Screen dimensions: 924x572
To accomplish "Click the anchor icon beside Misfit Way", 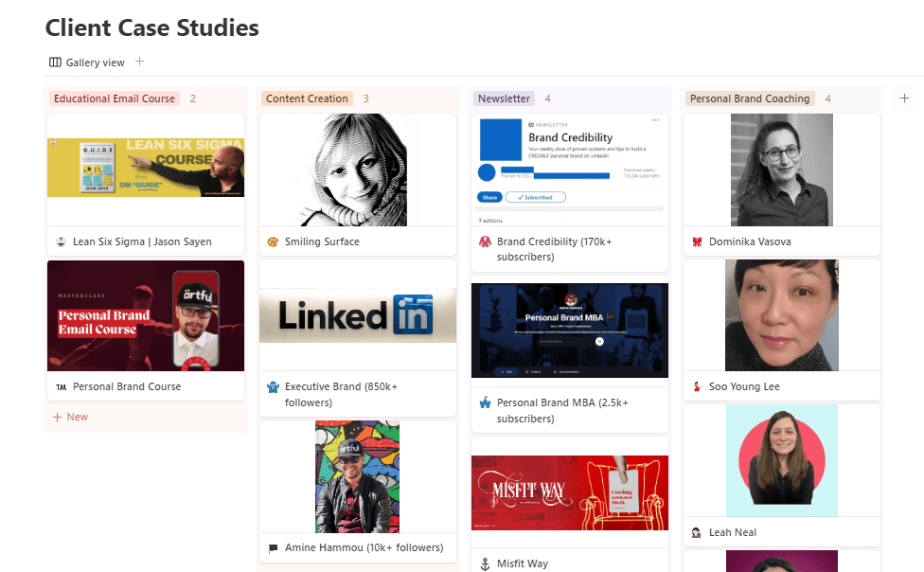I will (x=485, y=564).
